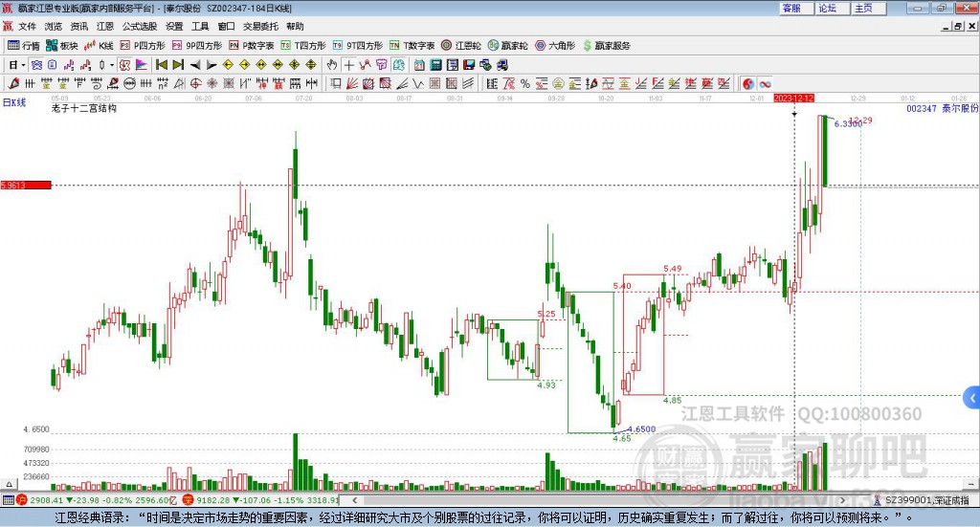Open the 六角形 hexagon tool
The height and width of the screenshot is (527, 980).
555,46
